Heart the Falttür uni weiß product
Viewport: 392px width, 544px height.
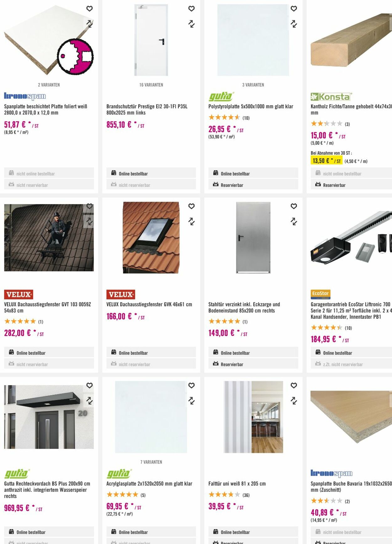pyautogui.click(x=294, y=385)
